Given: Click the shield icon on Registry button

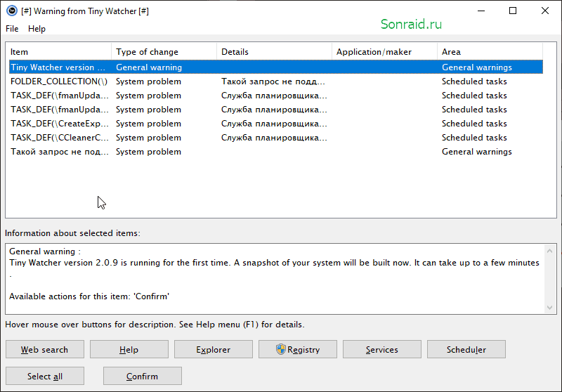Looking at the screenshot, I should point(280,349).
